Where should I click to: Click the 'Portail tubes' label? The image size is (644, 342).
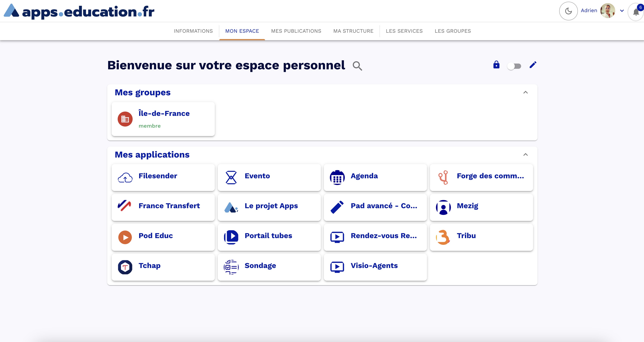(x=268, y=236)
